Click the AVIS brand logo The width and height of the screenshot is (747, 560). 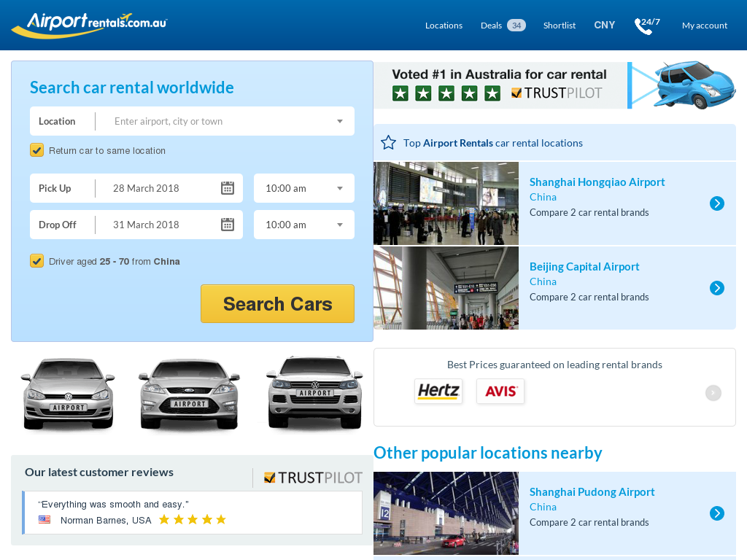[500, 391]
